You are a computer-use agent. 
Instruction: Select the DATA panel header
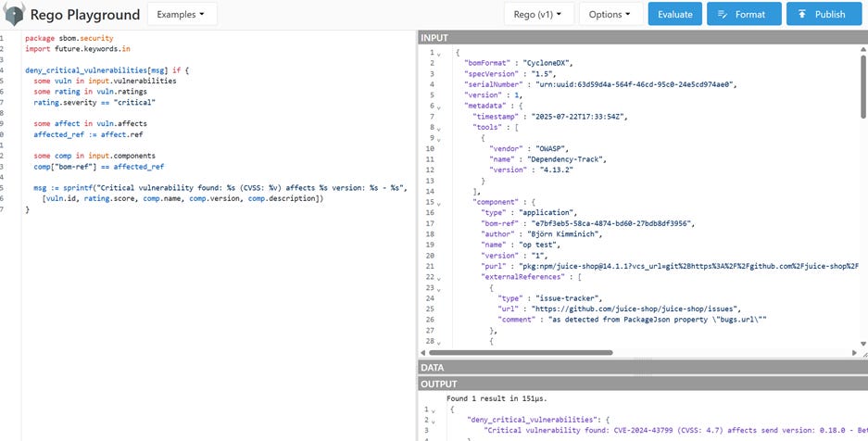(x=643, y=368)
